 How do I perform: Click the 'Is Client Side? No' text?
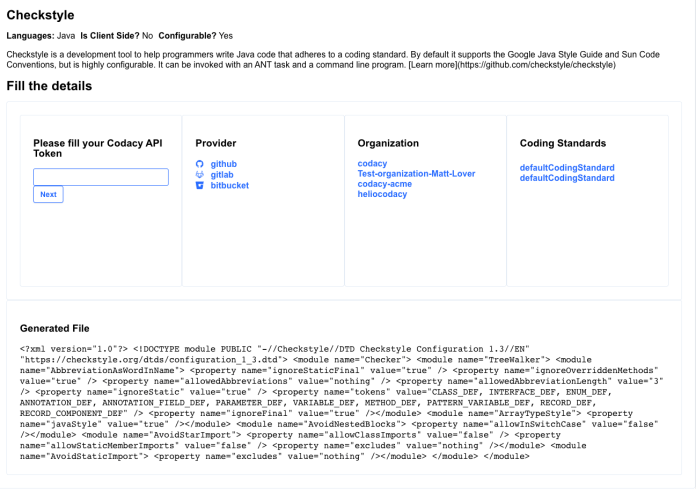pyautogui.click(x=116, y=36)
